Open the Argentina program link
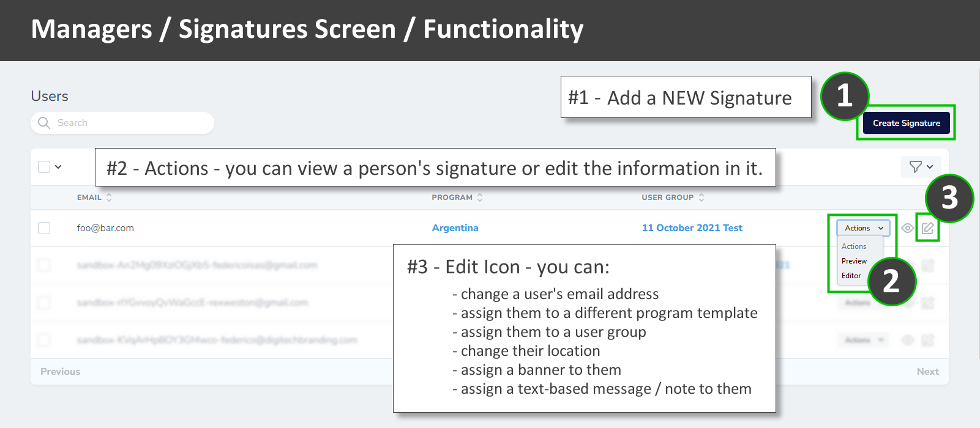The height and width of the screenshot is (428, 980). point(455,228)
